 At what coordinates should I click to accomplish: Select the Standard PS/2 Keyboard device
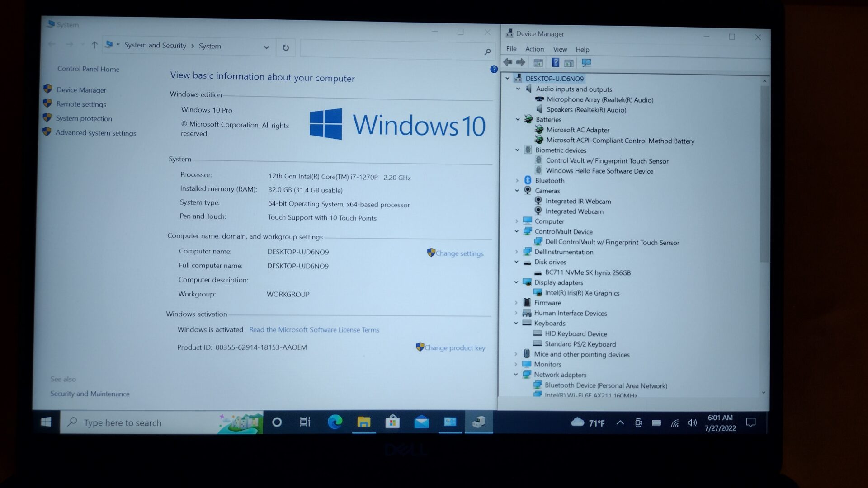click(580, 344)
